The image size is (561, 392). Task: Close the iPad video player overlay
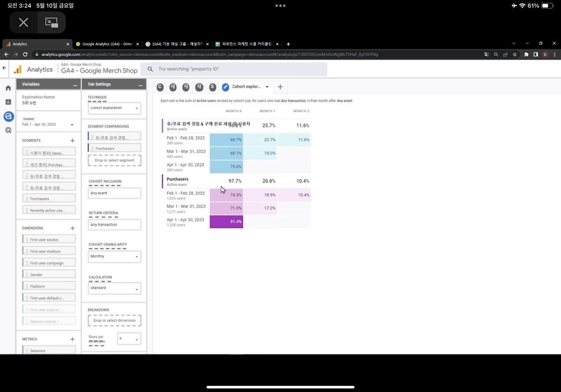[24, 23]
